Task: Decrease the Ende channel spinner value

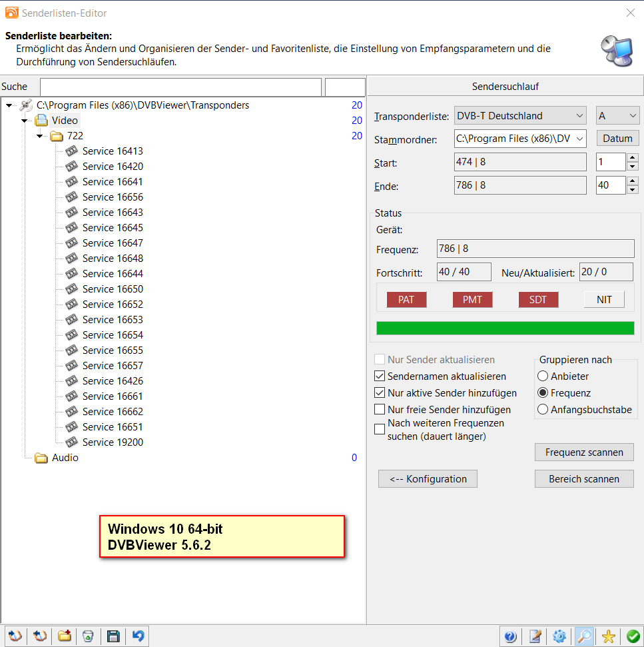Action: pos(633,189)
